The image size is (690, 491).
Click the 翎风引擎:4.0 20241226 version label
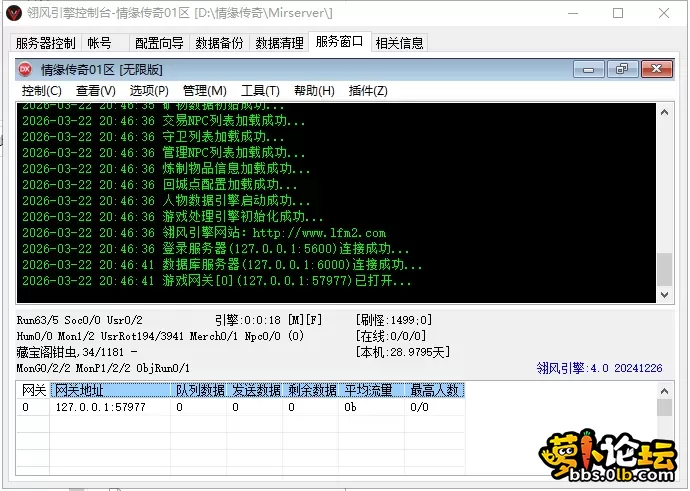pyautogui.click(x=599, y=368)
